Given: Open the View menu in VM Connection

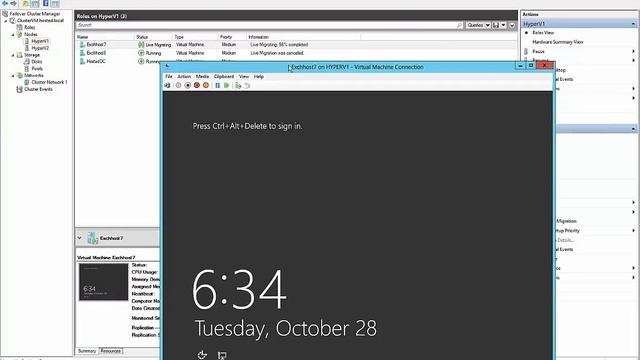Looking at the screenshot, I should pyautogui.click(x=244, y=76).
